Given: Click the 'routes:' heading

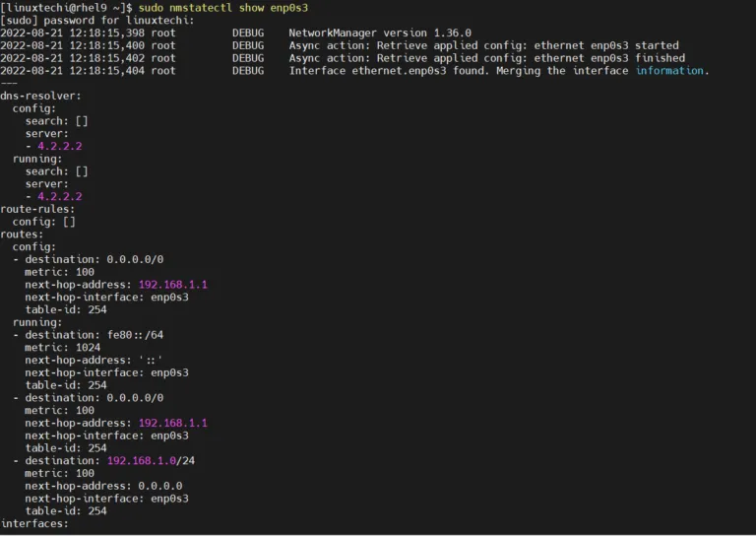Looking at the screenshot, I should tap(23, 234).
